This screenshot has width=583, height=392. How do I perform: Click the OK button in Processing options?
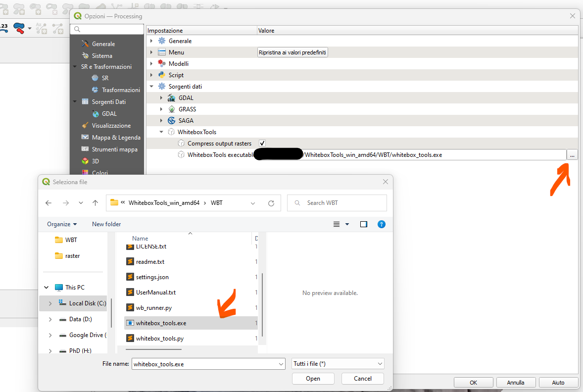[473, 382]
